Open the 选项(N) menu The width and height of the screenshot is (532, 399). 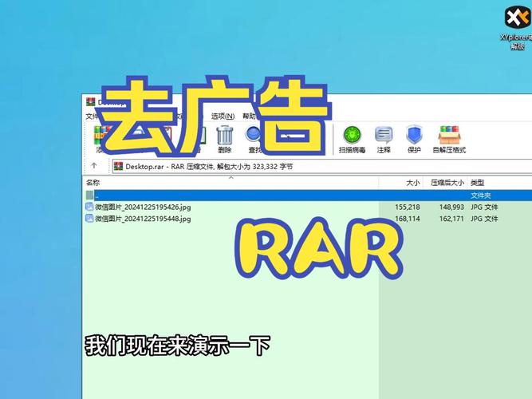tap(223, 117)
